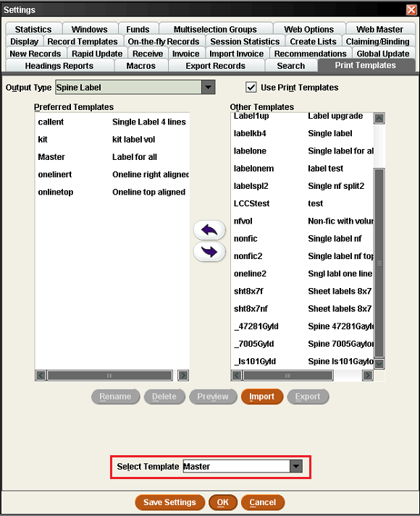Select the nfvol template
This screenshot has width=420, height=516.
[303, 221]
